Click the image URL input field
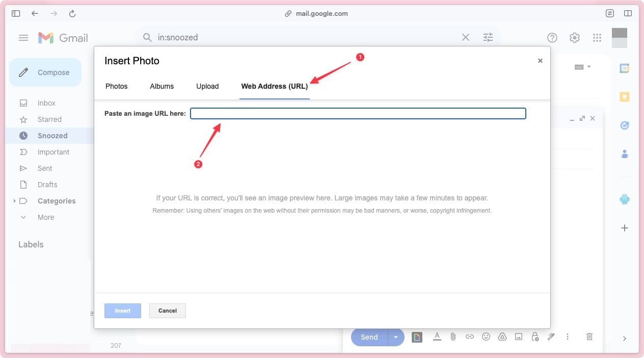The height and width of the screenshot is (358, 644). tap(358, 113)
